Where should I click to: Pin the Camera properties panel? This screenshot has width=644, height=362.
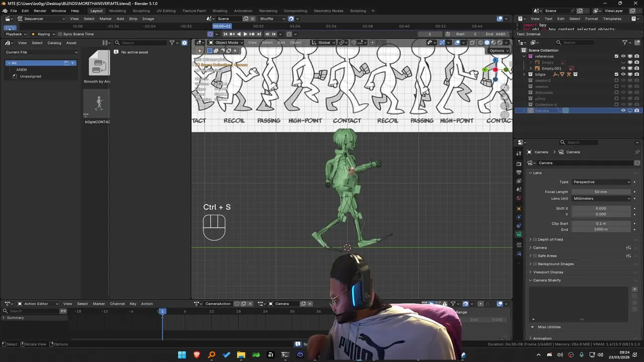pyautogui.click(x=637, y=152)
